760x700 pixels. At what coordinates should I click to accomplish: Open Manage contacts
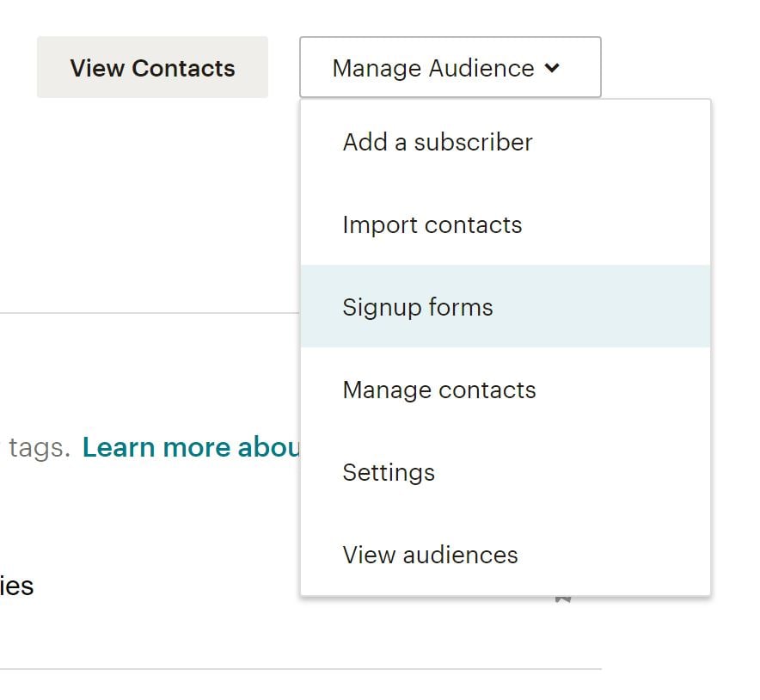[x=438, y=390]
